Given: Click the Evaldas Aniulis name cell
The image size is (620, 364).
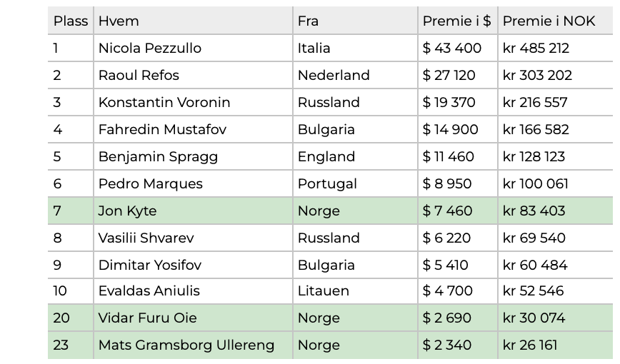Looking at the screenshot, I should click(x=194, y=291).
